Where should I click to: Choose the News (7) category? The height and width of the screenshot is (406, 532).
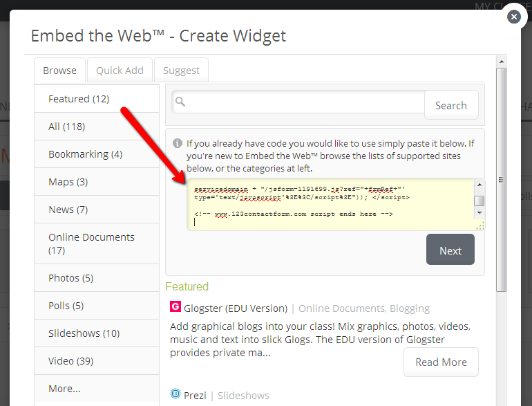(x=97, y=210)
